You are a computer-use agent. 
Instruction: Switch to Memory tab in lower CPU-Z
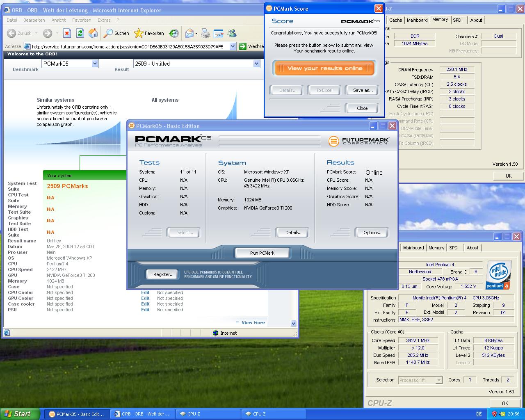pyautogui.click(x=436, y=248)
